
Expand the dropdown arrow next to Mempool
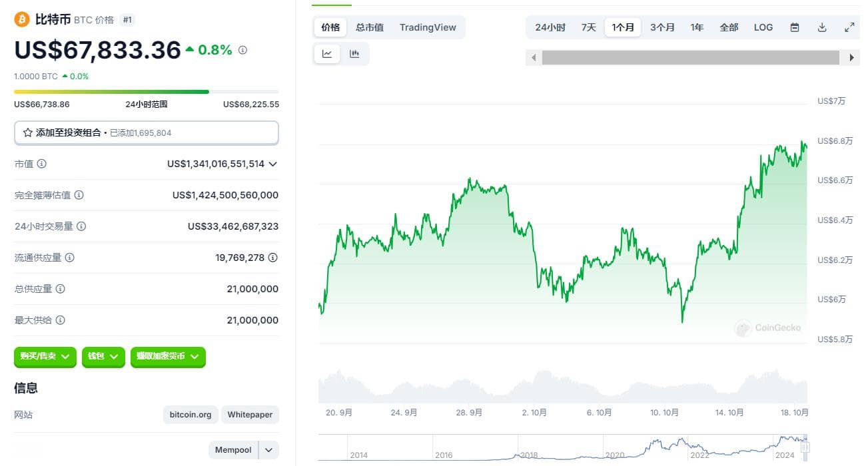pyautogui.click(x=268, y=450)
